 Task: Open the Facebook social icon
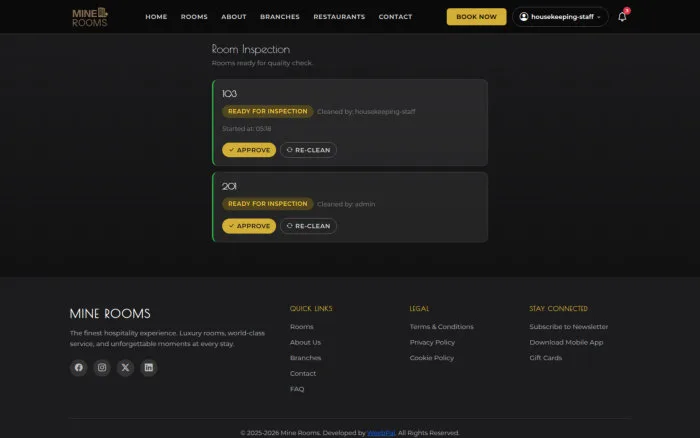pyautogui.click(x=79, y=367)
